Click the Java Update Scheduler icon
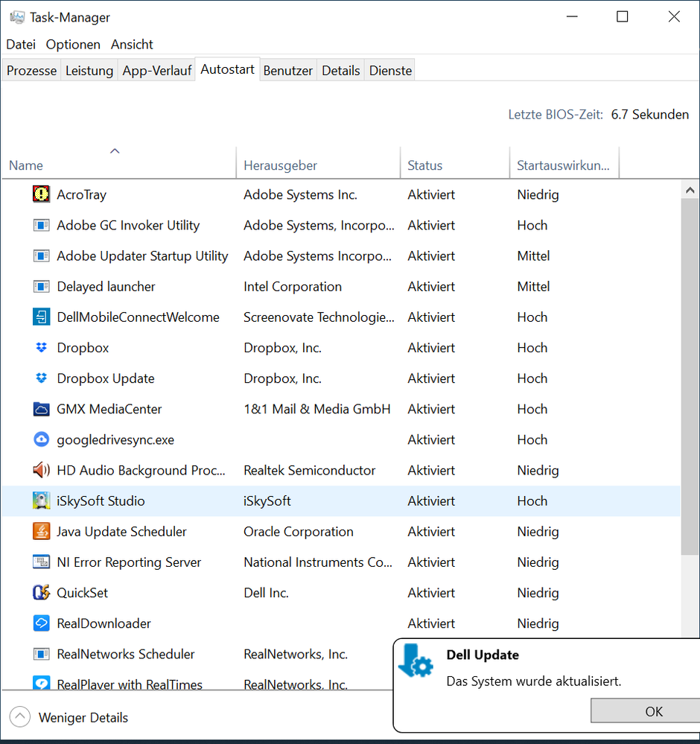The width and height of the screenshot is (700, 744). [41, 532]
